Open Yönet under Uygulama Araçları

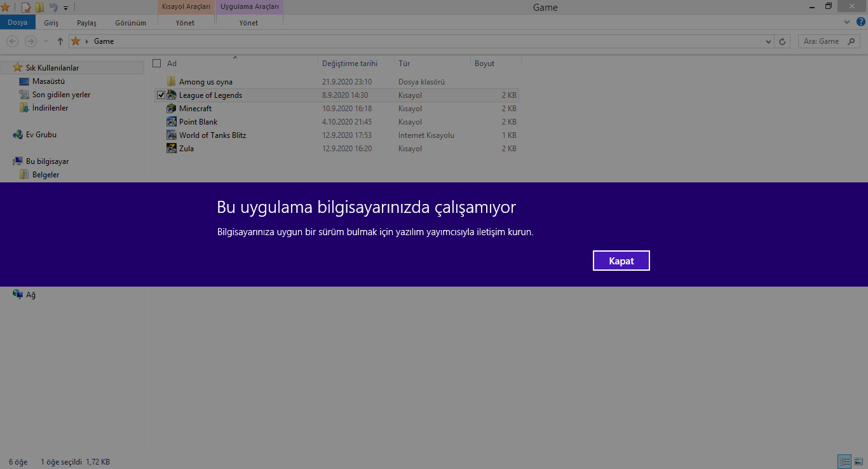pyautogui.click(x=249, y=23)
